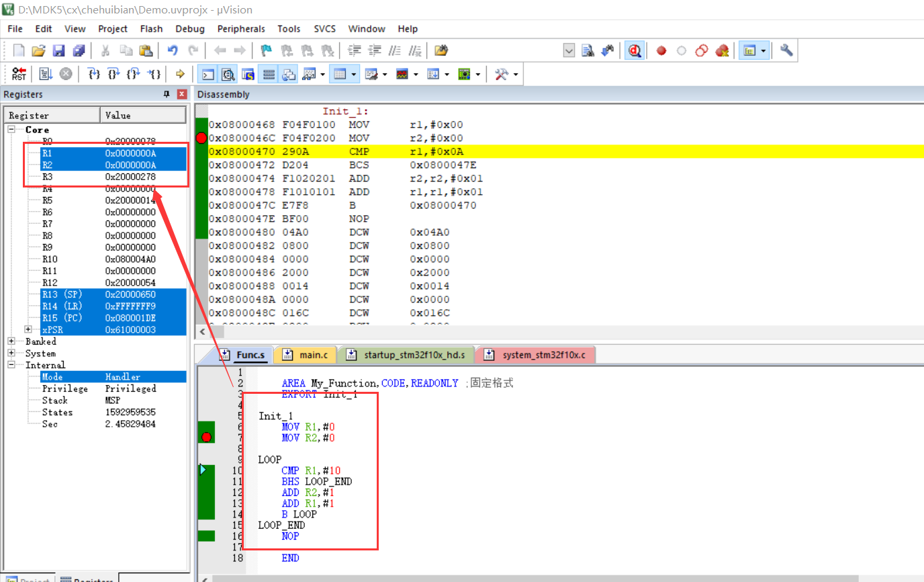Click the CPU Reset RST icon

click(x=19, y=74)
